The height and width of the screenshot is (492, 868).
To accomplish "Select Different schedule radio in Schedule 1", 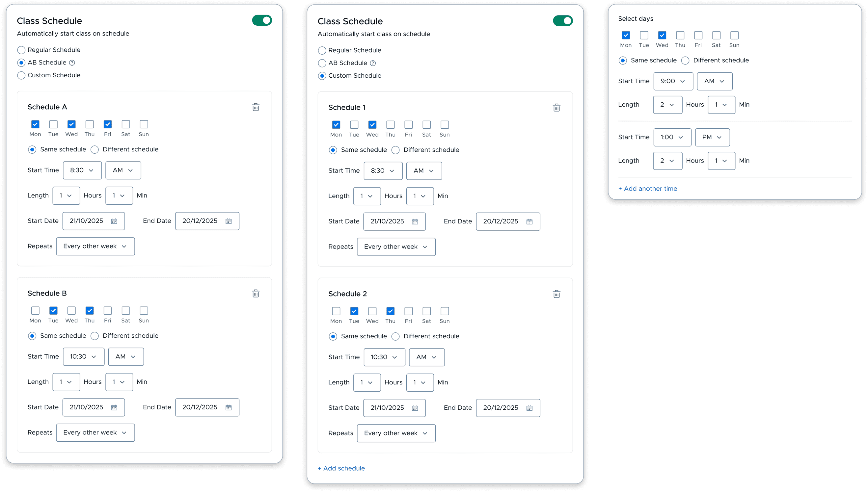I will 395,150.
